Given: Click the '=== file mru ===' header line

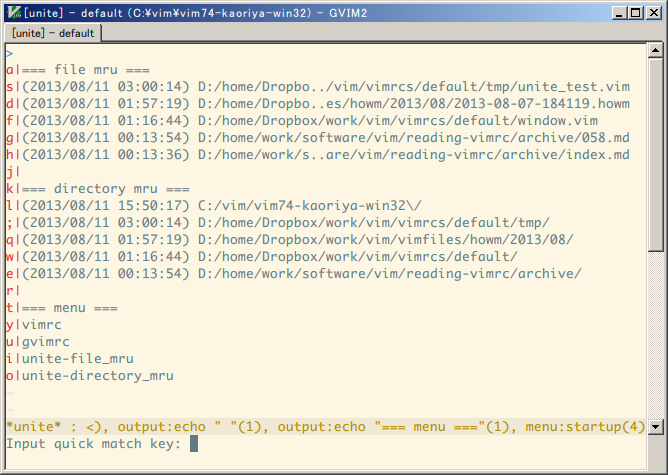Looking at the screenshot, I should pos(86,70).
